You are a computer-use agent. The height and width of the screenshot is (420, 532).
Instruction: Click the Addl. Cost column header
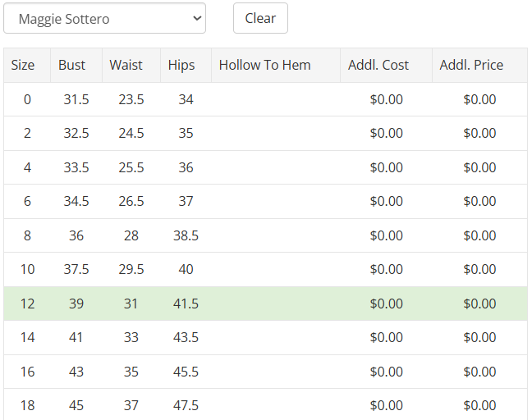(x=378, y=65)
